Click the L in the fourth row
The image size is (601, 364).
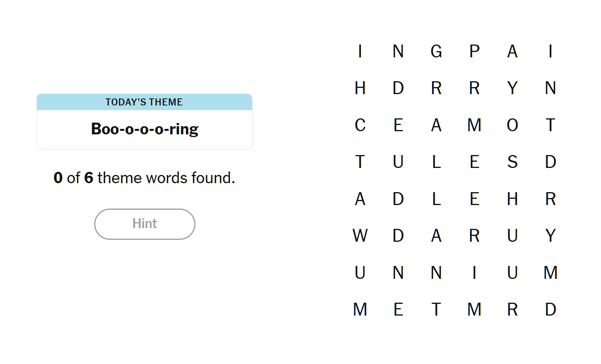pyautogui.click(x=436, y=162)
